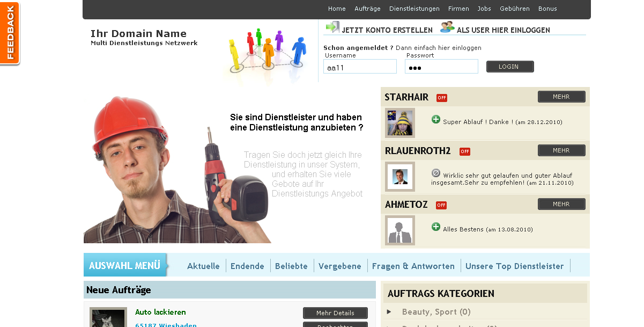The height and width of the screenshot is (327, 644).
Task: Switch to the Beliebte tab
Action: click(x=291, y=266)
